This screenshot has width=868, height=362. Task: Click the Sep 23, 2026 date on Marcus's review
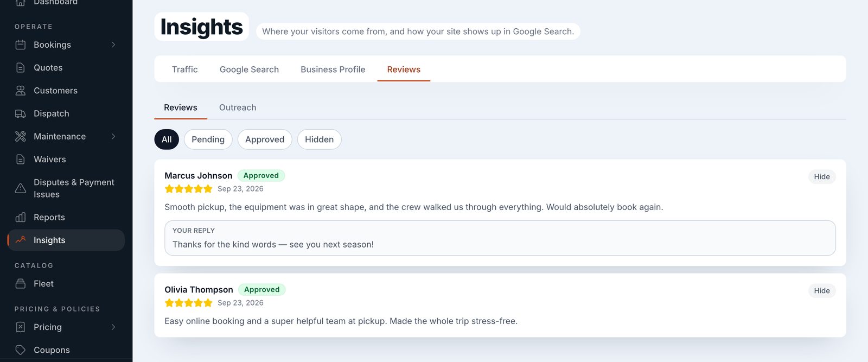click(240, 189)
